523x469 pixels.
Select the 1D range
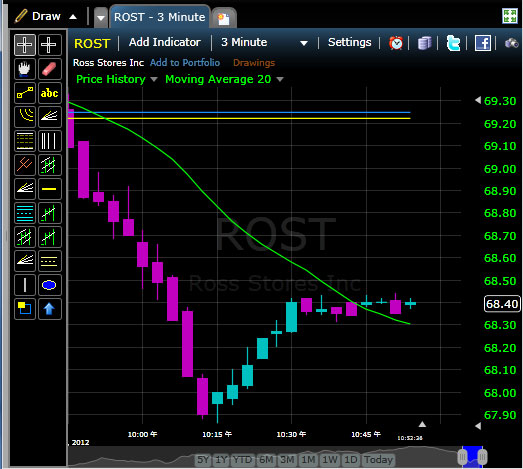point(351,460)
